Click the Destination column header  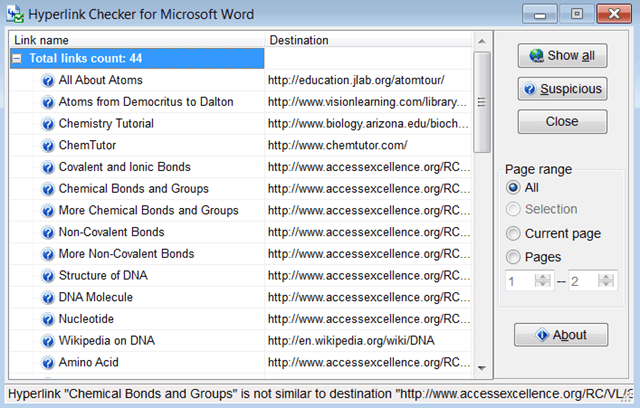(369, 40)
